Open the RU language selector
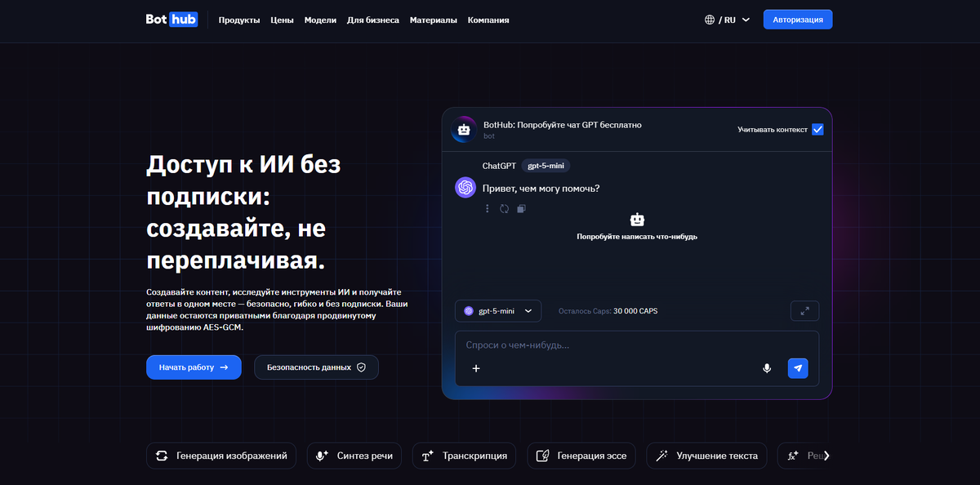This screenshot has height=485, width=980. (727, 20)
